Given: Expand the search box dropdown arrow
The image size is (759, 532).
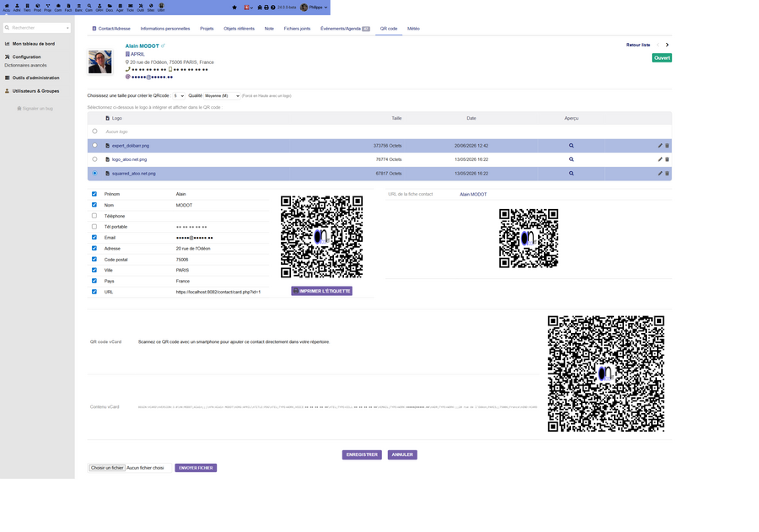Looking at the screenshot, I should click(x=67, y=28).
